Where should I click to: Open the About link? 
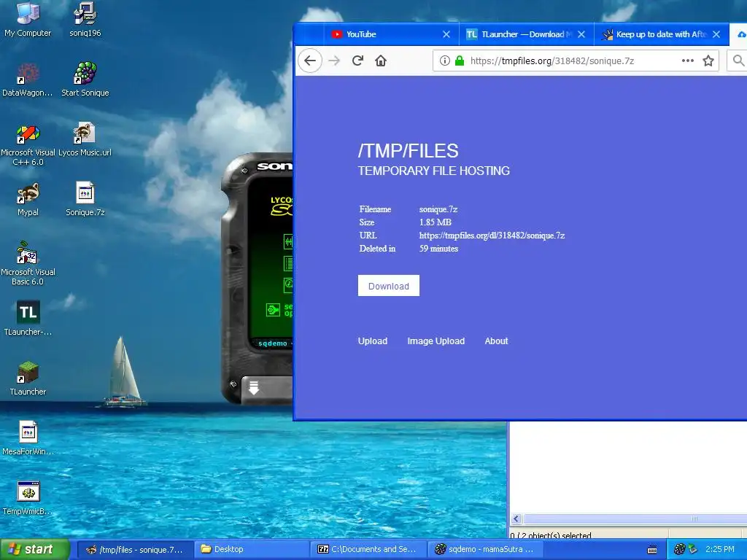coord(496,341)
